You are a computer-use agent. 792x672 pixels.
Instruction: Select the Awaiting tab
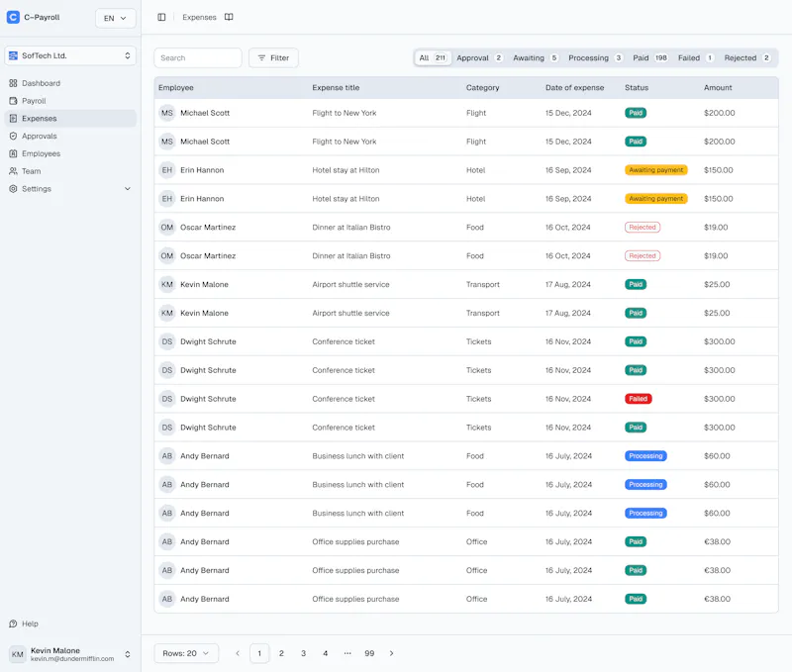(536, 58)
